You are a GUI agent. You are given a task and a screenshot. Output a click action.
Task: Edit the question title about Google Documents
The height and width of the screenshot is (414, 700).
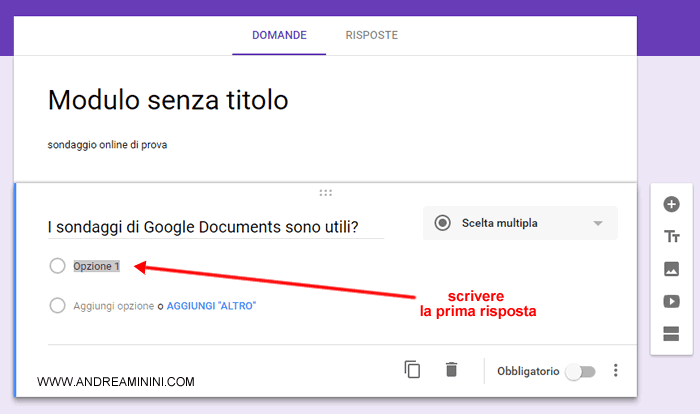tap(216, 227)
